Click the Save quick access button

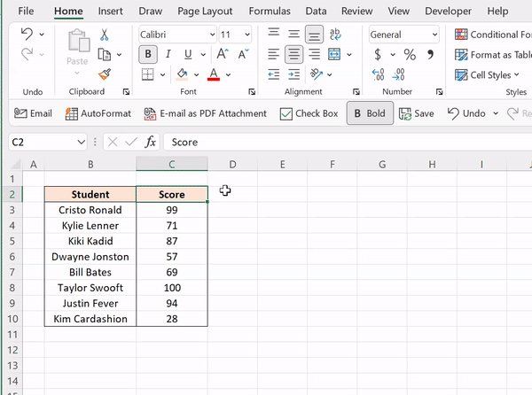click(x=417, y=113)
